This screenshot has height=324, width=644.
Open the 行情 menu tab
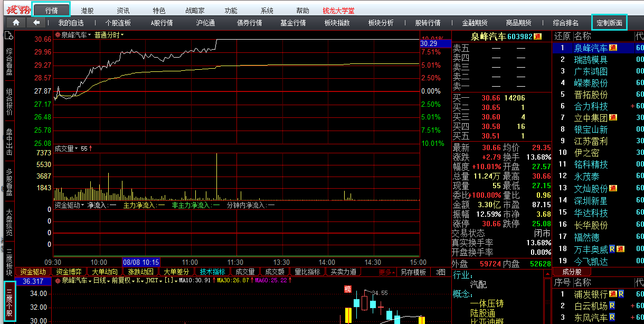[x=51, y=10]
